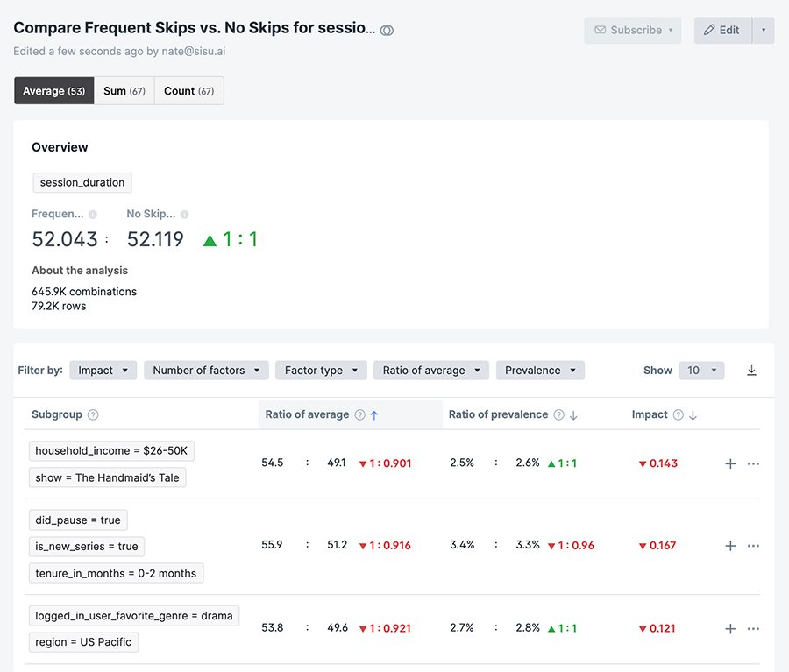789x672 pixels.
Task: Open the Prevalence filter dropdown
Action: coord(540,370)
